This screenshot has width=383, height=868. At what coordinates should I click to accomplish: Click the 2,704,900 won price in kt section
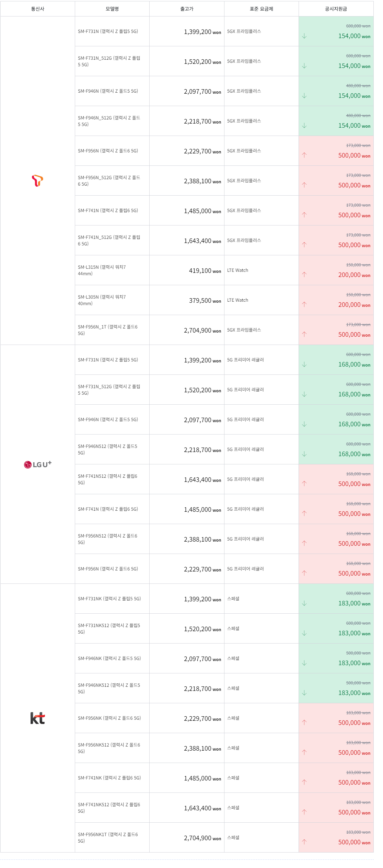(x=202, y=838)
